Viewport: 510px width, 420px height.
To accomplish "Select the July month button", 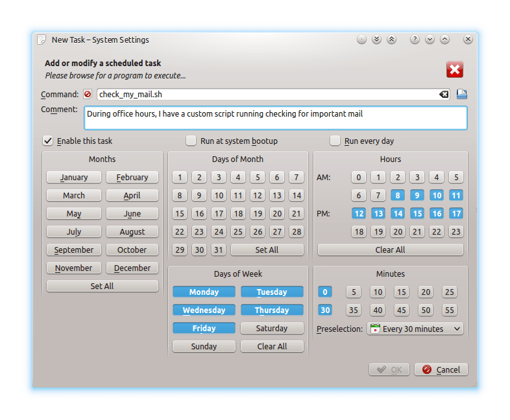I will click(x=74, y=232).
